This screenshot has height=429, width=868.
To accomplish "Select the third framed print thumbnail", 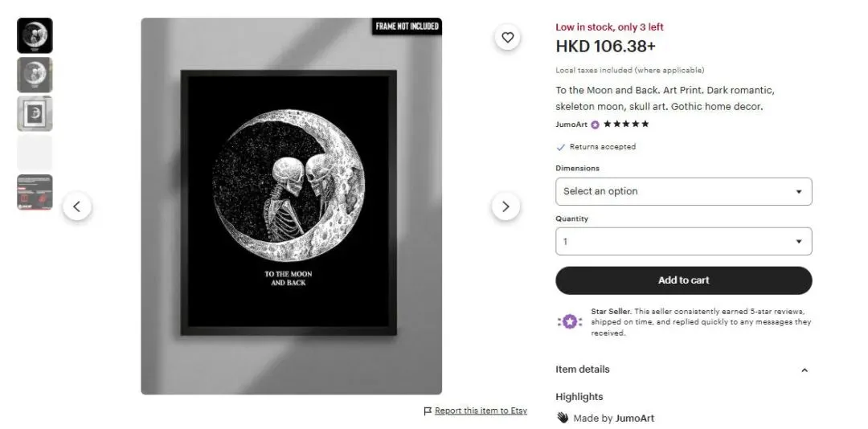I will pos(35,113).
